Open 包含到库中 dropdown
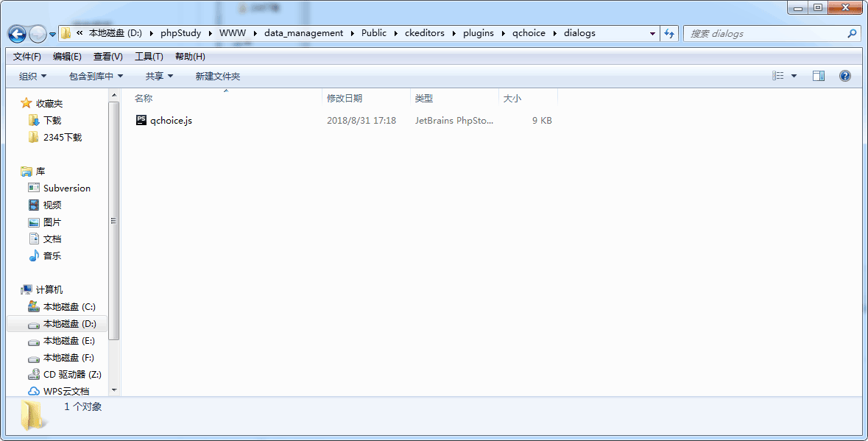Image resolution: width=868 pixels, height=441 pixels. click(96, 77)
